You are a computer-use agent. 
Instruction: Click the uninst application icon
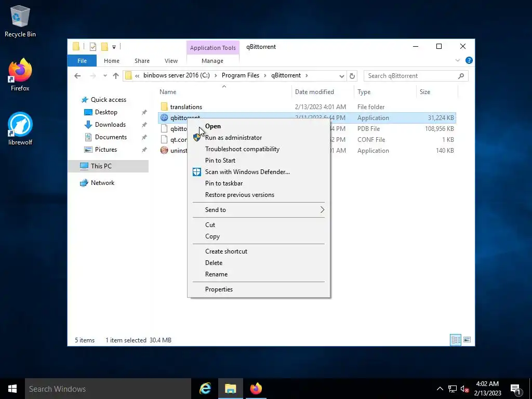click(164, 150)
